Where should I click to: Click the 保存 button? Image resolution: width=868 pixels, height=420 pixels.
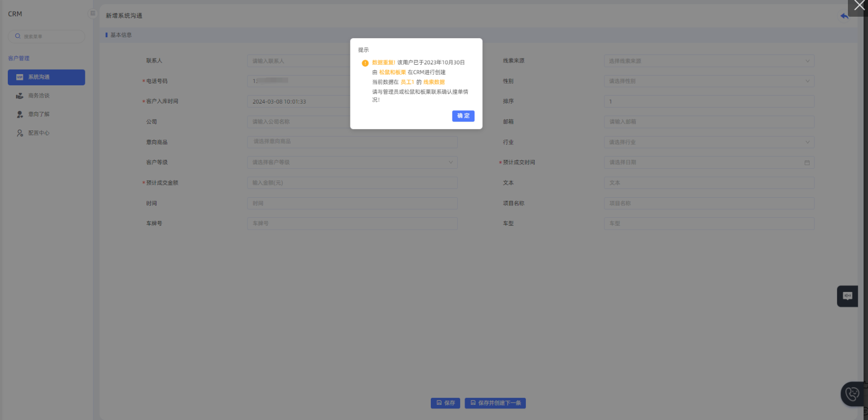[445, 403]
